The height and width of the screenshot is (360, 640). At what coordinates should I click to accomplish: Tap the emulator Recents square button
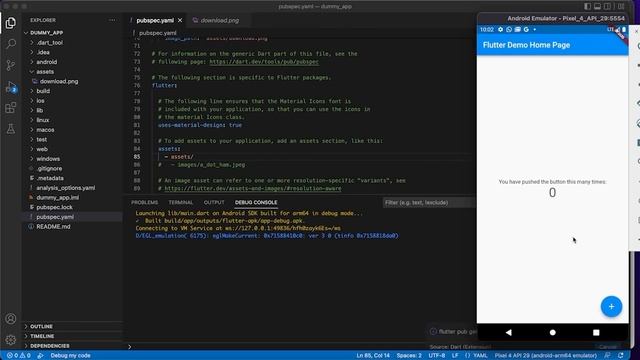pyautogui.click(x=596, y=332)
